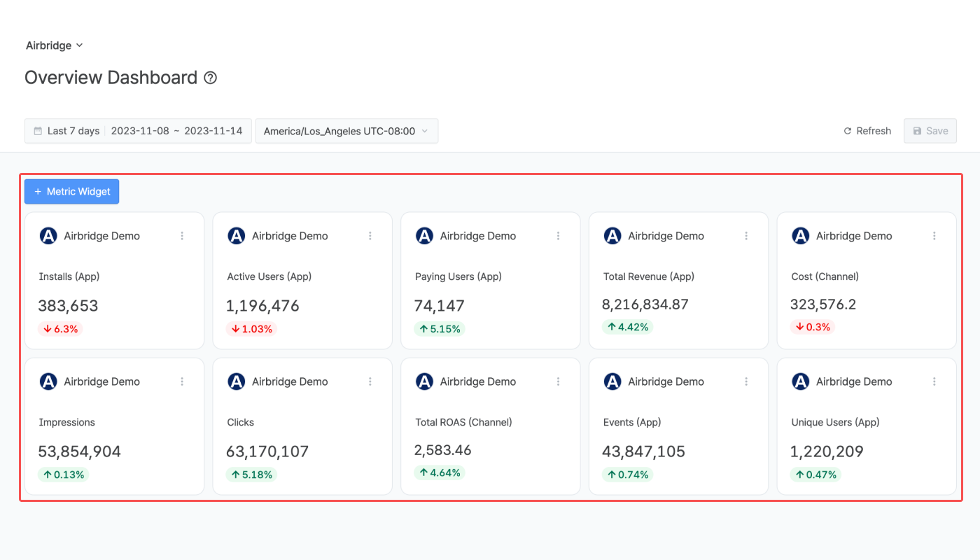The image size is (980, 560).
Task: Click the Airbridge logo on Installs (App) card
Action: (x=48, y=236)
